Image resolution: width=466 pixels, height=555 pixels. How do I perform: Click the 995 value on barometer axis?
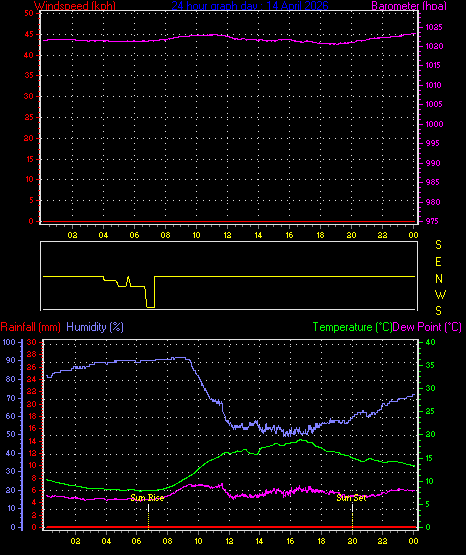[432, 143]
